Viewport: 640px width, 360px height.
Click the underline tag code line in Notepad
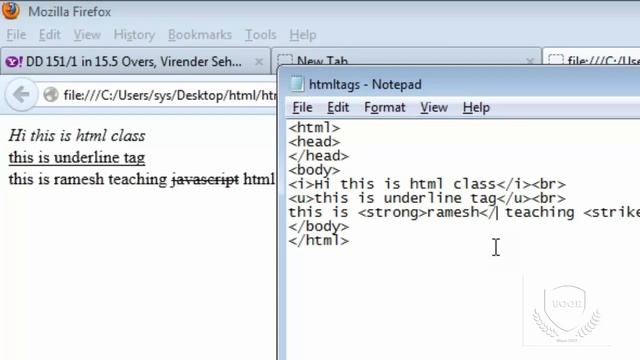click(427, 198)
